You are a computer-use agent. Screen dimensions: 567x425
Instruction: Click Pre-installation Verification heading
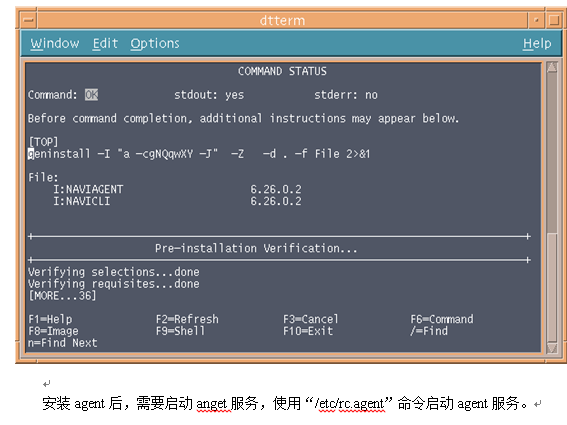pos(256,248)
